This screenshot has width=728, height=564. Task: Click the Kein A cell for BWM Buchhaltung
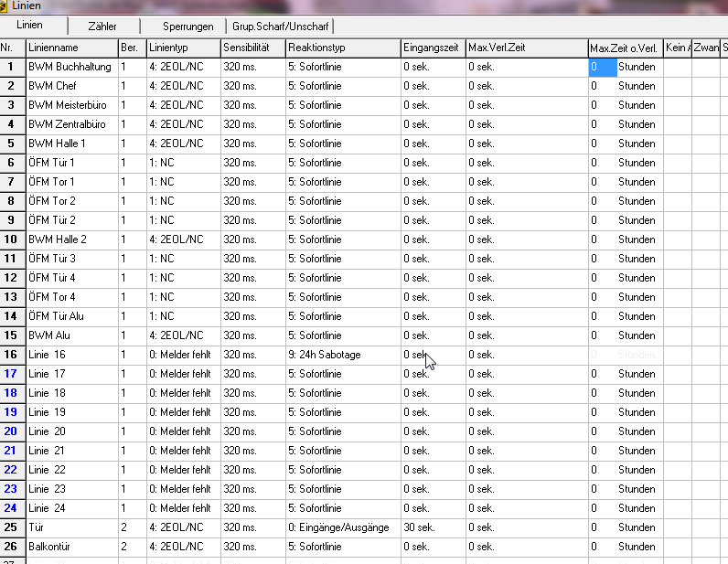tap(678, 67)
